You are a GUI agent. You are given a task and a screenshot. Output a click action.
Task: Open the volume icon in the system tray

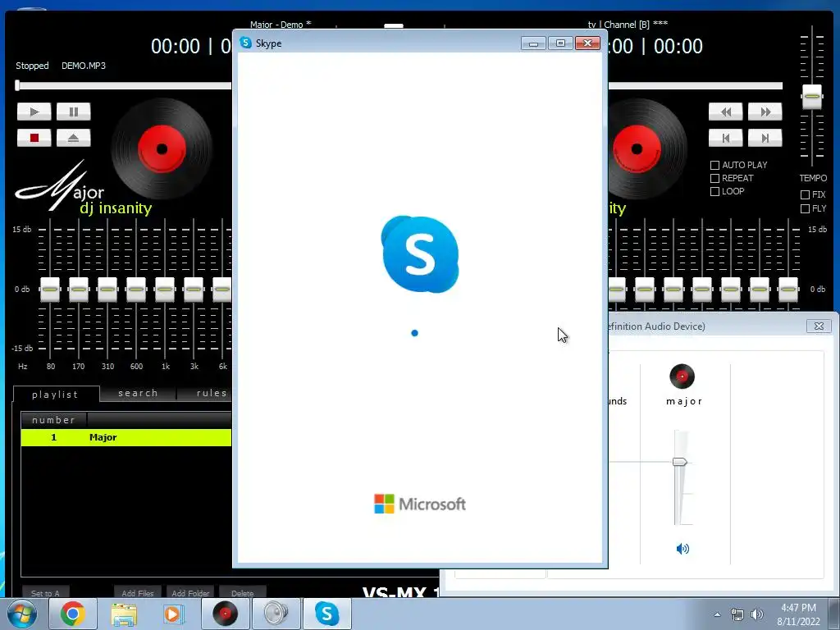point(757,615)
